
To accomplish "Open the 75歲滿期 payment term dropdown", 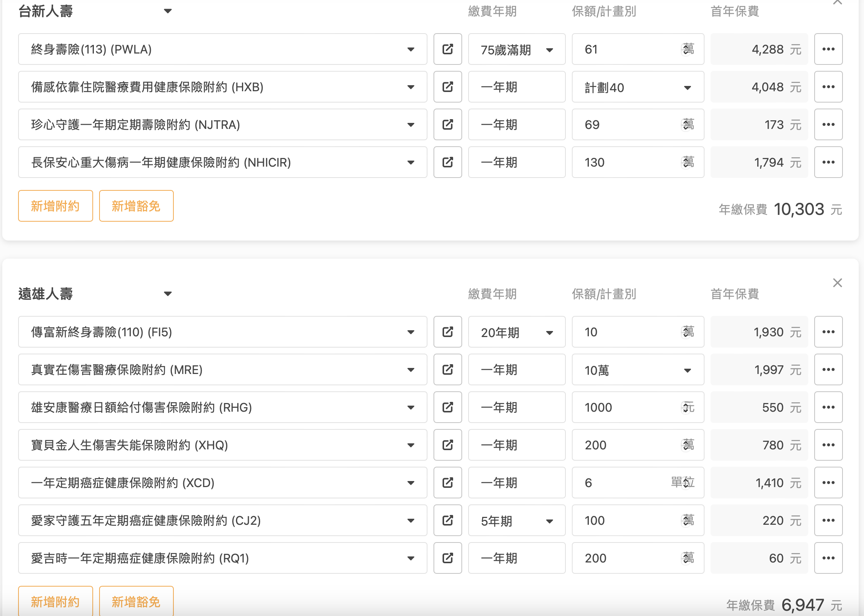I will pos(516,50).
